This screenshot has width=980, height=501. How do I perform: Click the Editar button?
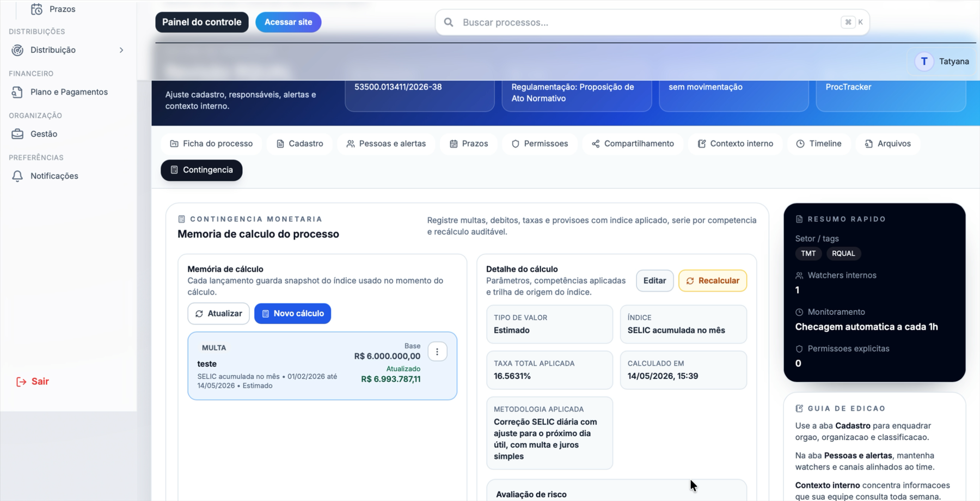point(654,281)
